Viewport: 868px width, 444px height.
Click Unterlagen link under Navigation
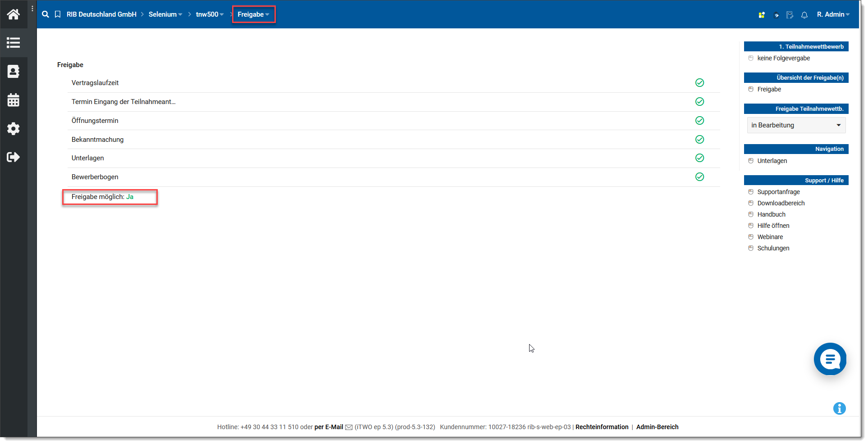[772, 161]
